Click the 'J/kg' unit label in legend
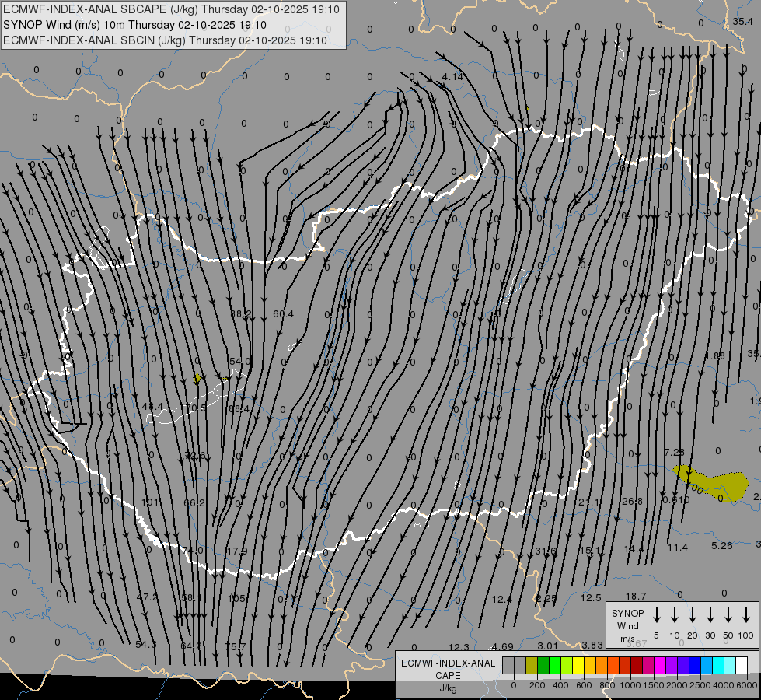Screen dimensions: 761x700 point(448,688)
